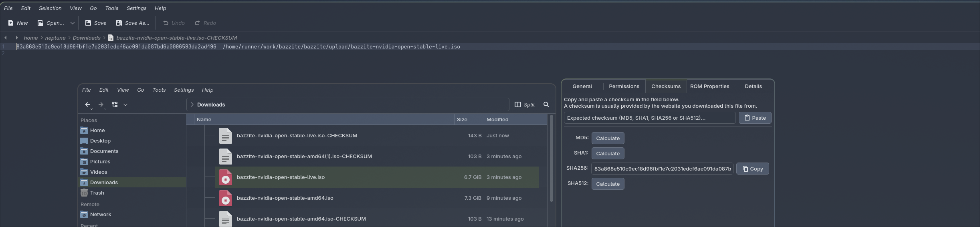This screenshot has height=227, width=980.
Task: Open the file manager's Edit menu
Action: [x=104, y=90]
